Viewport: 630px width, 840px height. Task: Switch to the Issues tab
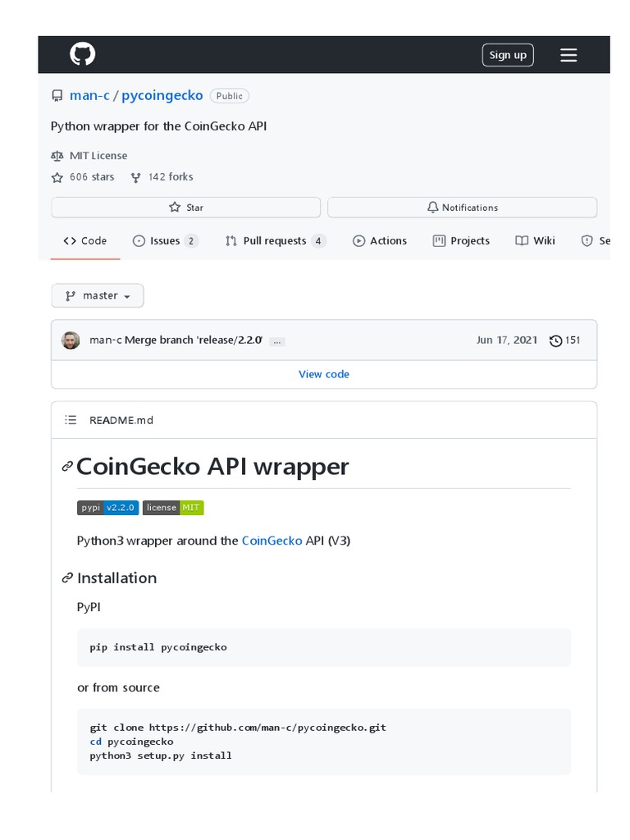[x=165, y=241]
